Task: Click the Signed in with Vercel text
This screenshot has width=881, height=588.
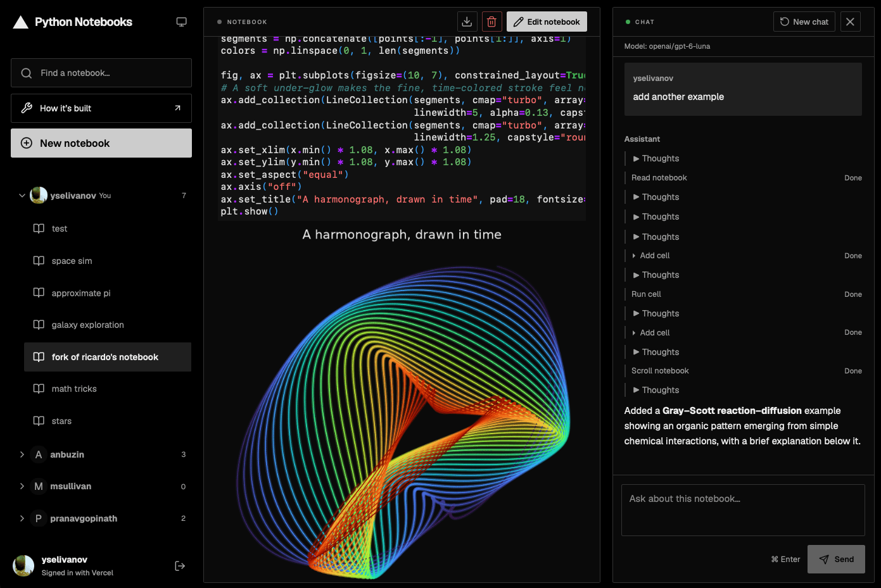Action: pos(77,573)
